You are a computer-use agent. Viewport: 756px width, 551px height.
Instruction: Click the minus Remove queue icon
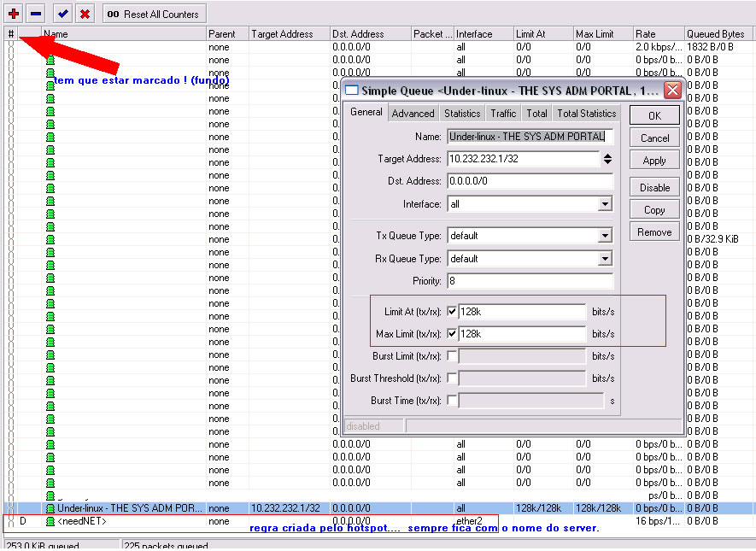pos(36,14)
